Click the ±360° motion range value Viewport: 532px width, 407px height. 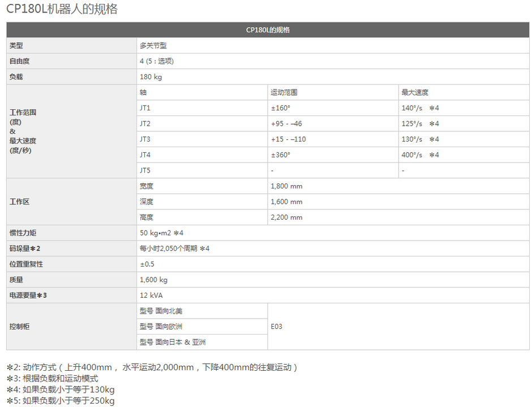coord(281,155)
